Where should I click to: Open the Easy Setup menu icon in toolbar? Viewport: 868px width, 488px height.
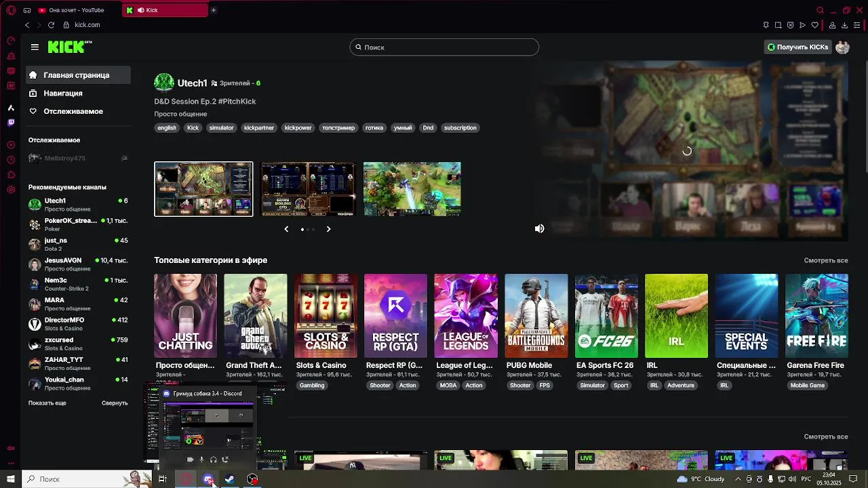pos(856,25)
